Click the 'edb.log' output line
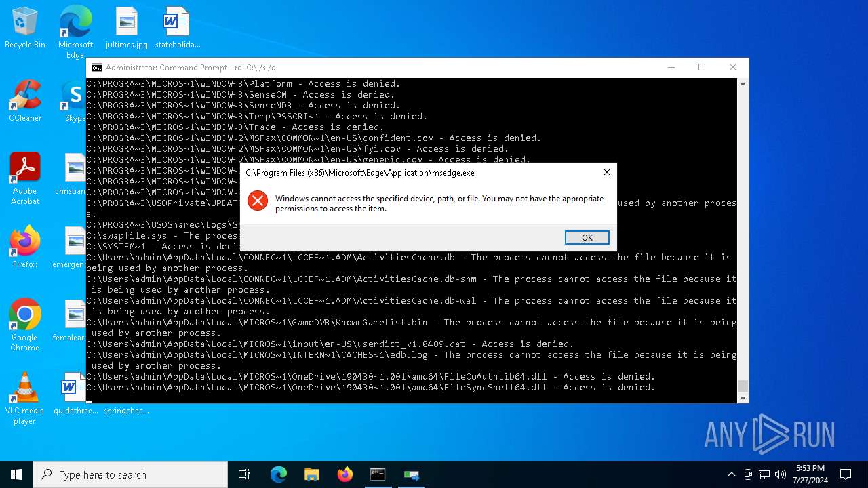Screen dimensions: 868x488 tap(411, 360)
